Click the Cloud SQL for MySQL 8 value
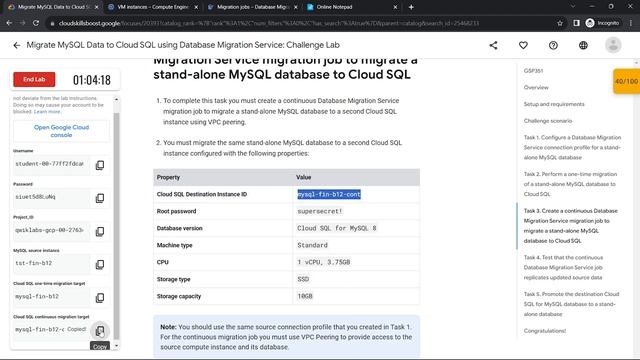This screenshot has width=640, height=360. [337, 228]
